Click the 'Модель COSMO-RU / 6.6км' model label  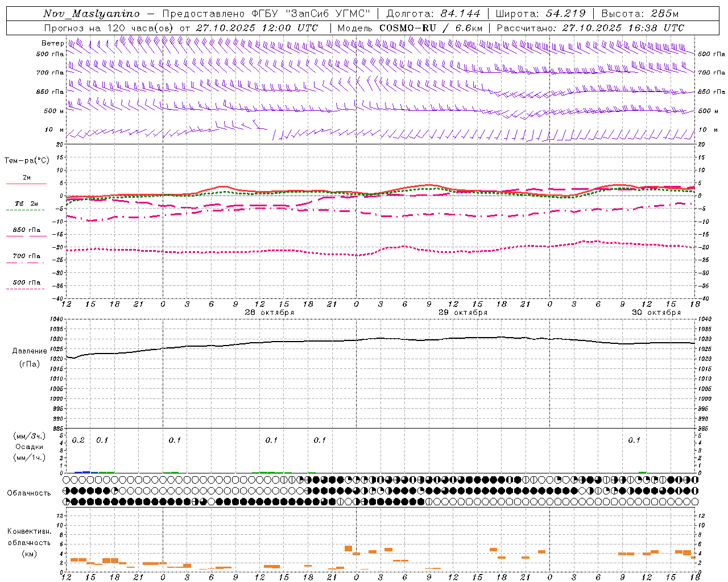point(409,28)
